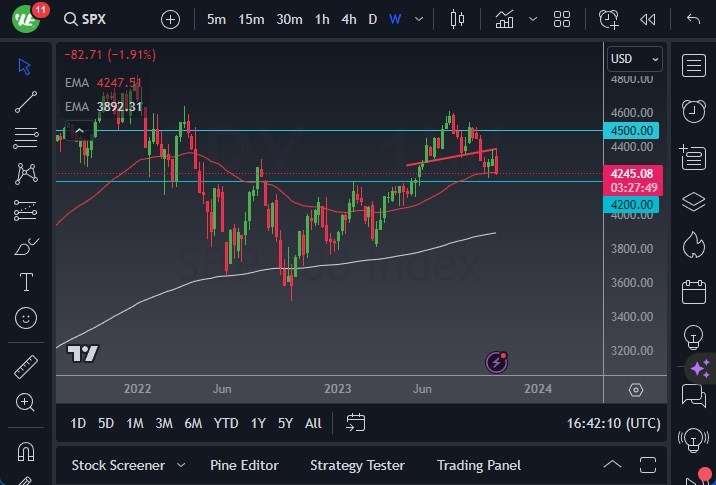The height and width of the screenshot is (485, 716).
Task: Open the Indicators menu
Action: (x=505, y=20)
